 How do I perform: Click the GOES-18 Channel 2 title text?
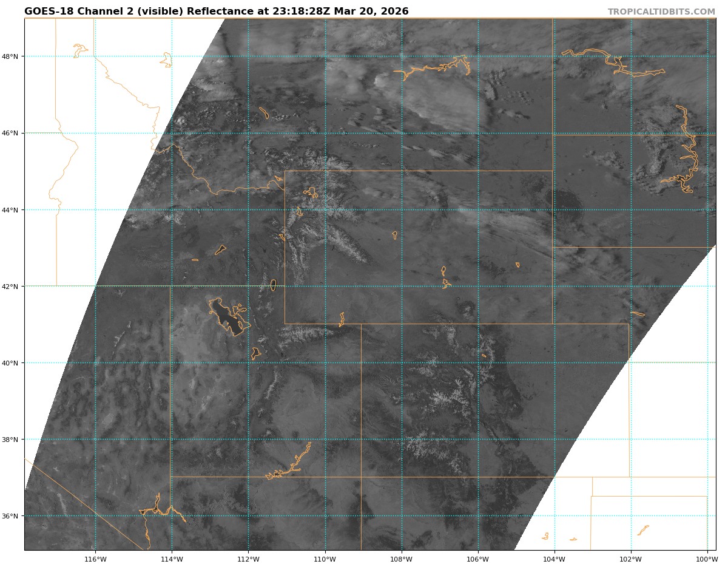[x=216, y=12]
